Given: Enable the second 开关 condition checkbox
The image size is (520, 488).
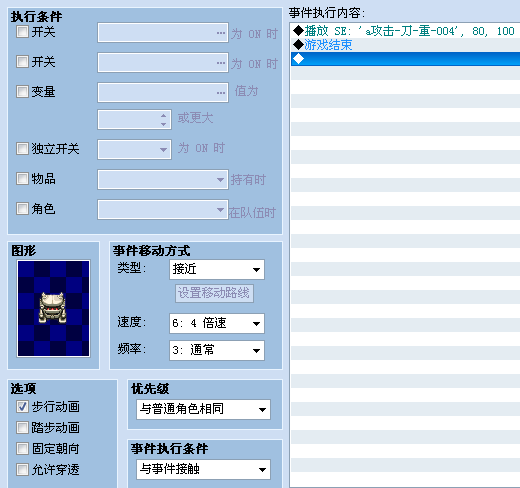Looking at the screenshot, I should click(22, 62).
